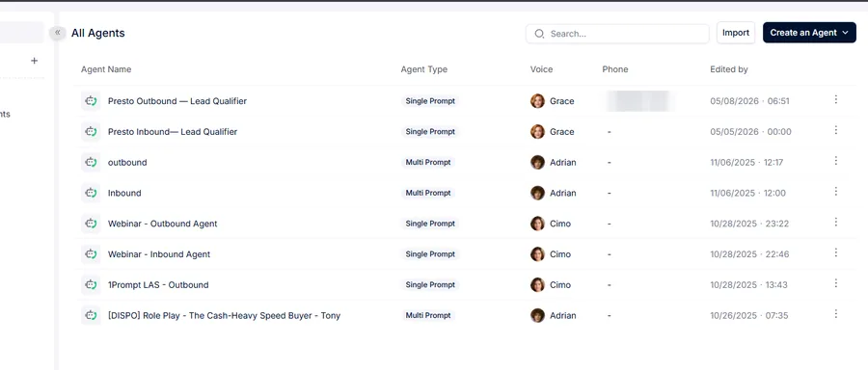Click the Edited by column header
The width and height of the screenshot is (868, 370).
point(729,69)
